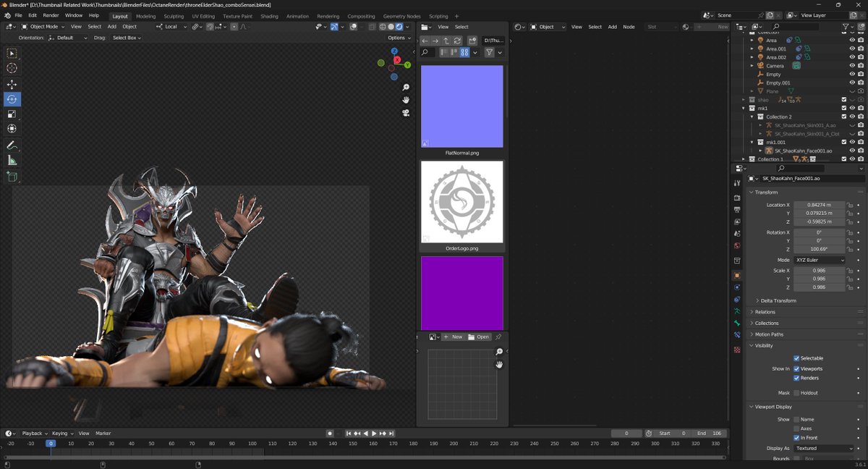Switch to Sculpting workspace tab
The width and height of the screenshot is (868, 469).
174,16
